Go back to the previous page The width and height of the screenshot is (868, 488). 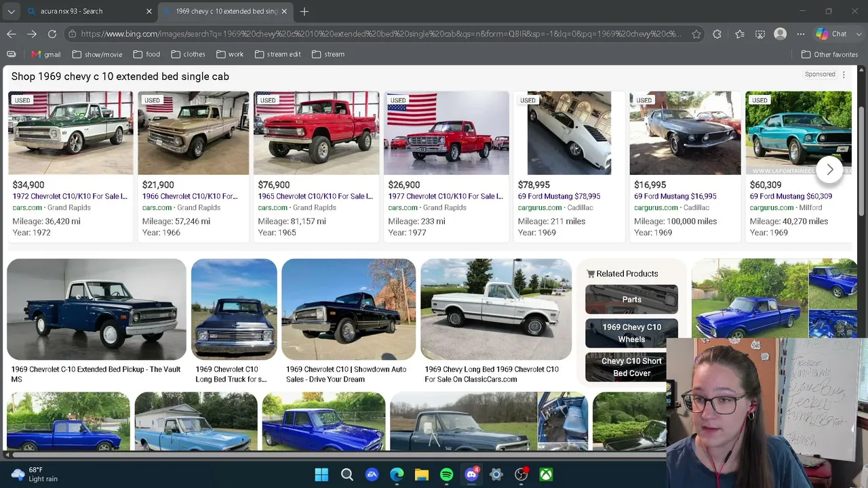click(12, 34)
